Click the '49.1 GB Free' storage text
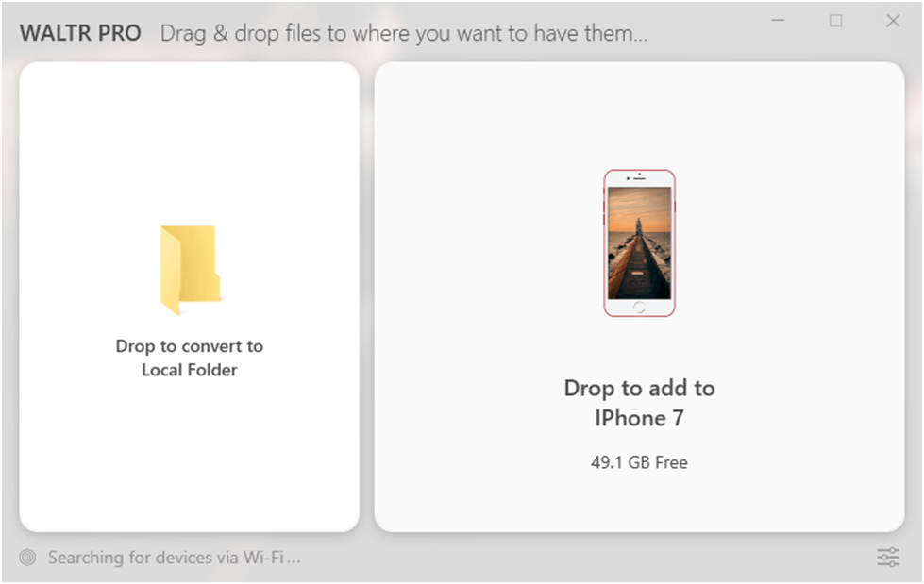Screen dimensions: 924x584 click(x=639, y=462)
